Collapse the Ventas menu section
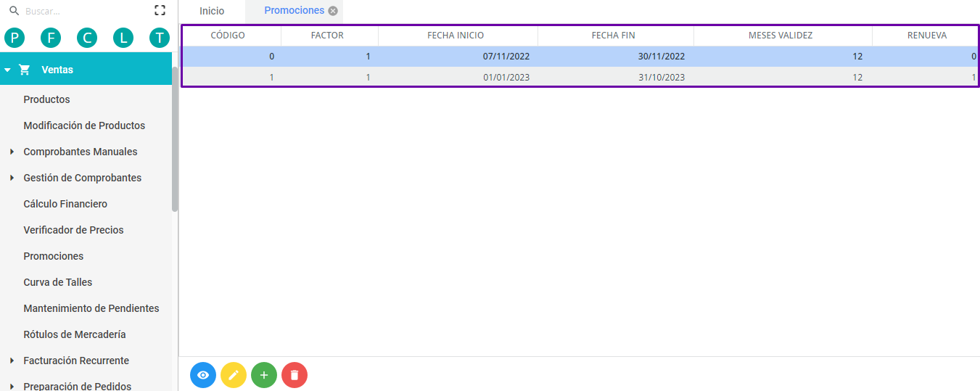 7,70
